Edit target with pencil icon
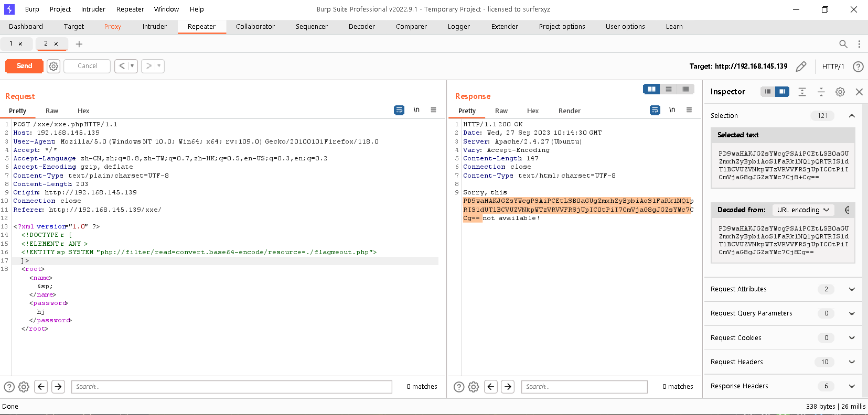The image size is (868, 415). point(801,67)
